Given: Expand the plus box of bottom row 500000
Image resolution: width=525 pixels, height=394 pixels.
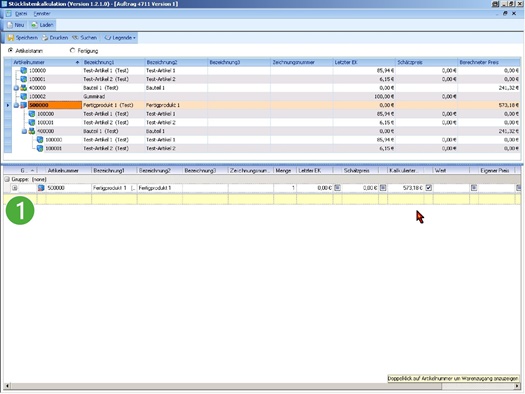Looking at the screenshot, I should (14, 188).
